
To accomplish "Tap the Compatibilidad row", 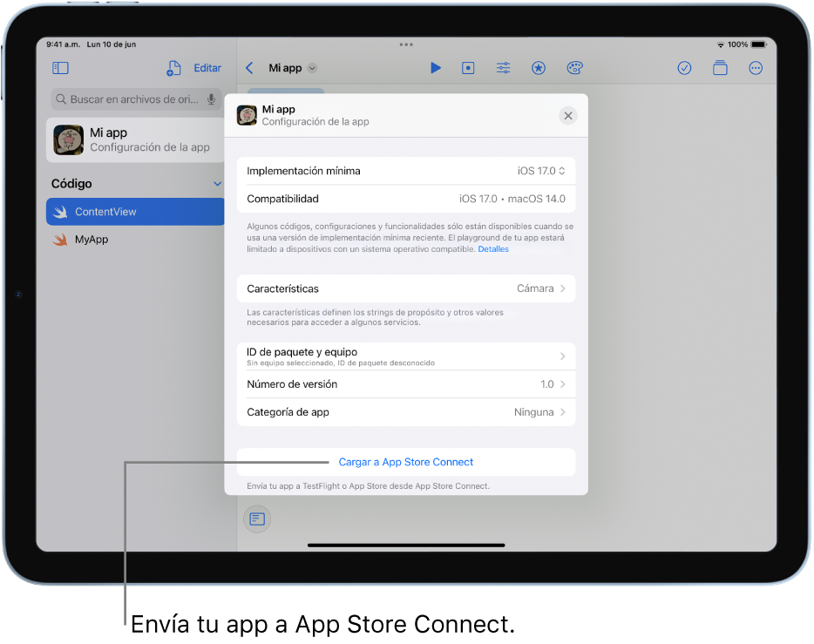I will tap(406, 199).
